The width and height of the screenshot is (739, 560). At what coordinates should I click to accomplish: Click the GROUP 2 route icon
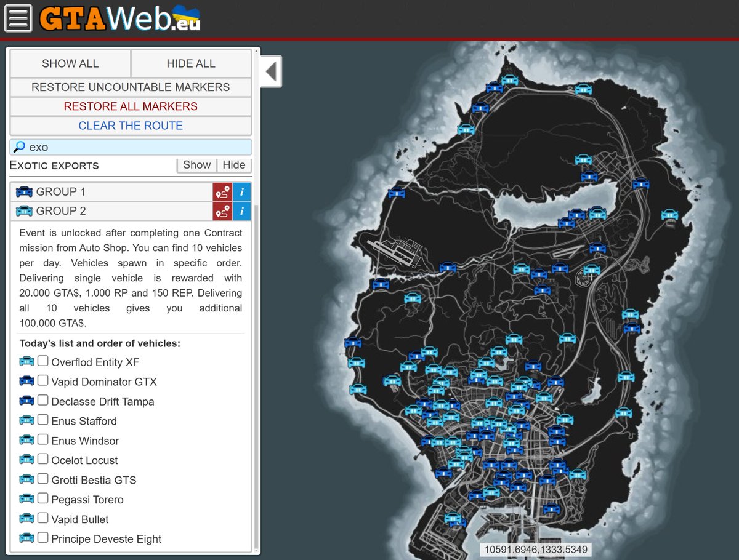(x=222, y=210)
